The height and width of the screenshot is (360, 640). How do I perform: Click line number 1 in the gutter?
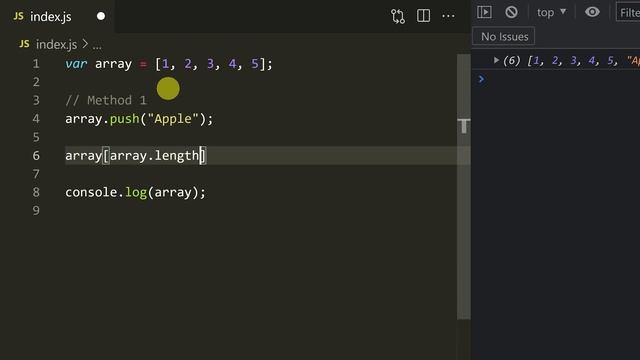[36, 64]
